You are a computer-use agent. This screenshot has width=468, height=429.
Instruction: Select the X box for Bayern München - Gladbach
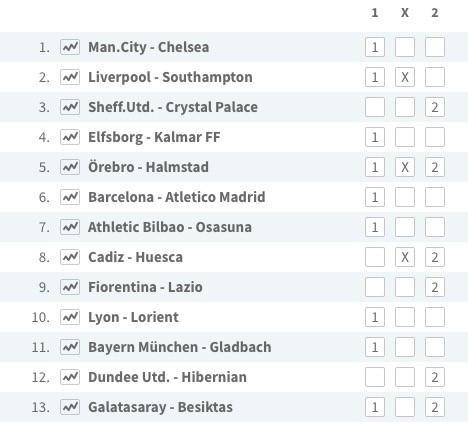[x=405, y=347]
